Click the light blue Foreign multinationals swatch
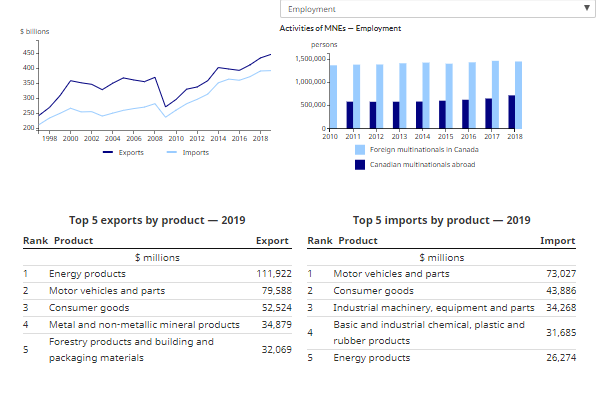Viewport: 600px width, 400px height. (x=361, y=148)
